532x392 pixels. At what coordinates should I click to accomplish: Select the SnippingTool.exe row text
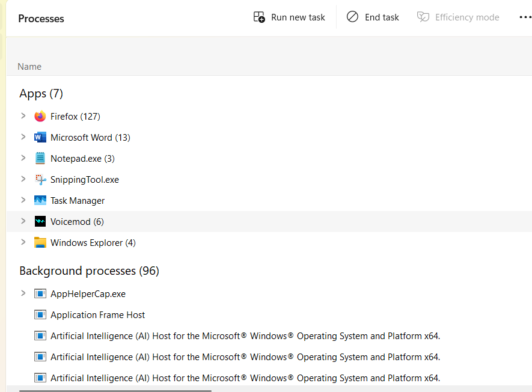[85, 180]
